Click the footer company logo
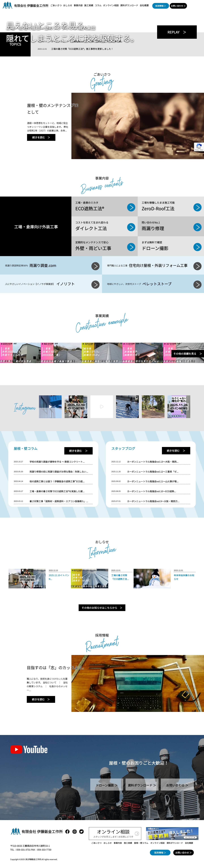 pyautogui.click(x=37, y=831)
